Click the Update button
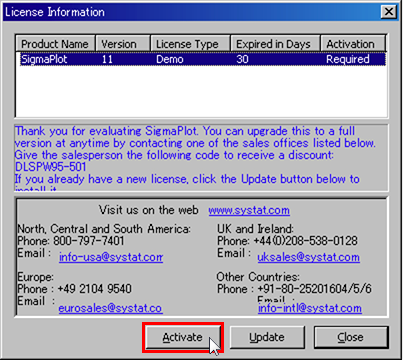 (267, 337)
